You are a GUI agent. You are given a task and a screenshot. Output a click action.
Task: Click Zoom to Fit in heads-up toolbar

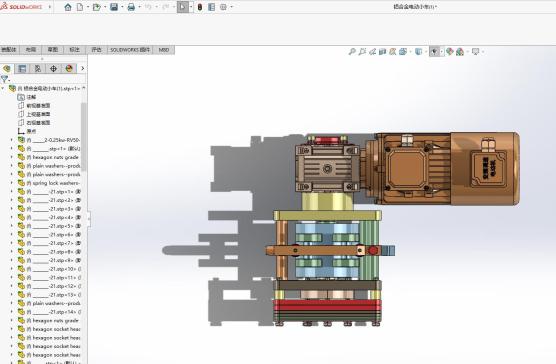click(x=352, y=52)
